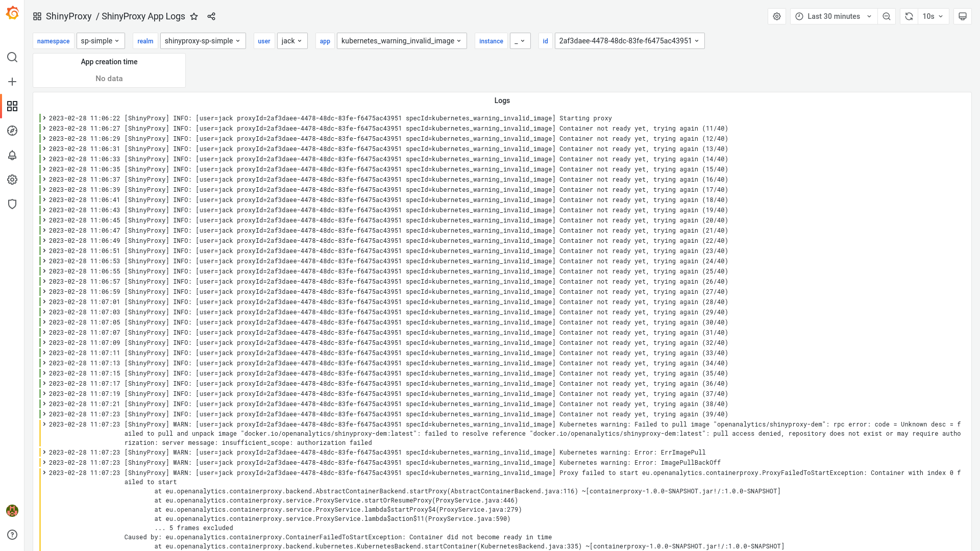
Task: Star the dashboard as favorite
Action: tap(194, 16)
